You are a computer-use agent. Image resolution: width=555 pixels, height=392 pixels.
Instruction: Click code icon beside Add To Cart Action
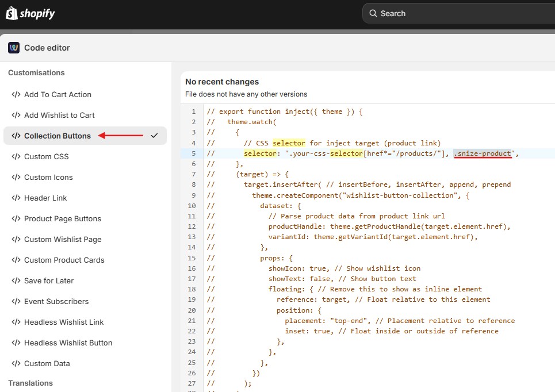[x=16, y=94]
